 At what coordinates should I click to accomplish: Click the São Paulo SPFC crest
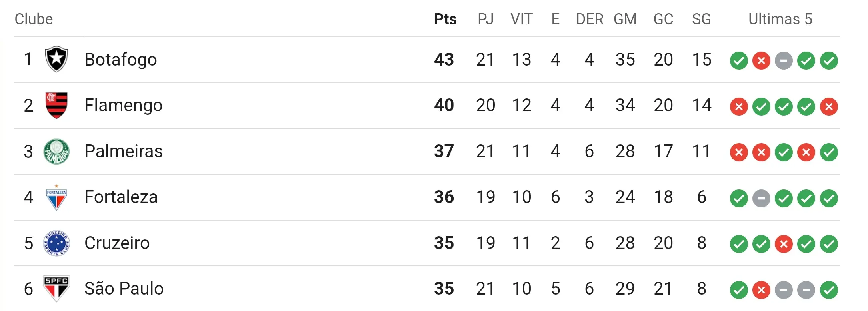(56, 289)
